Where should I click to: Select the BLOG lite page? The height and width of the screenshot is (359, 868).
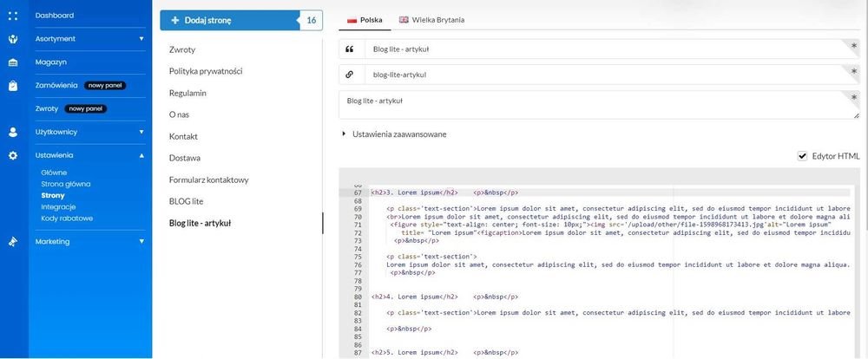(x=186, y=201)
